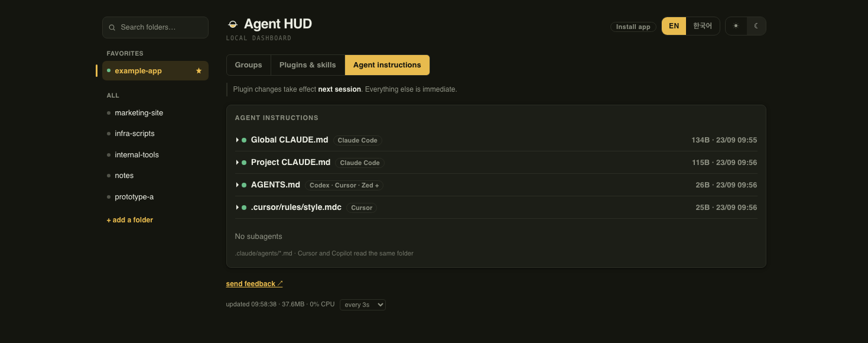Switch to the Plugins & skills tab
Screen dimensions: 868x343
308,65
